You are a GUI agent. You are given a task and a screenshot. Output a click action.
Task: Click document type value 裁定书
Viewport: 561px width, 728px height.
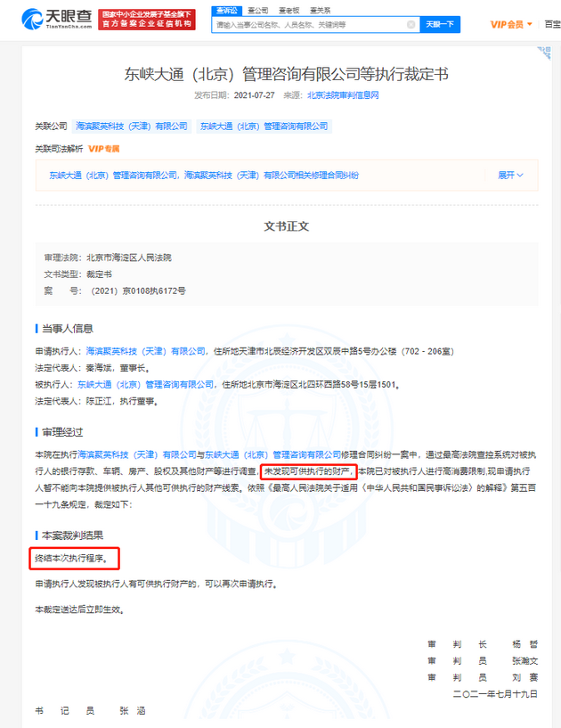[x=99, y=274]
